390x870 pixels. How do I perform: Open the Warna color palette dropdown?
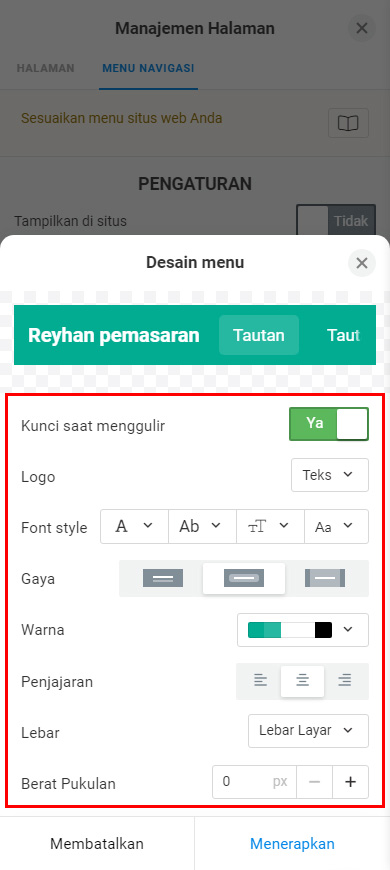303,630
